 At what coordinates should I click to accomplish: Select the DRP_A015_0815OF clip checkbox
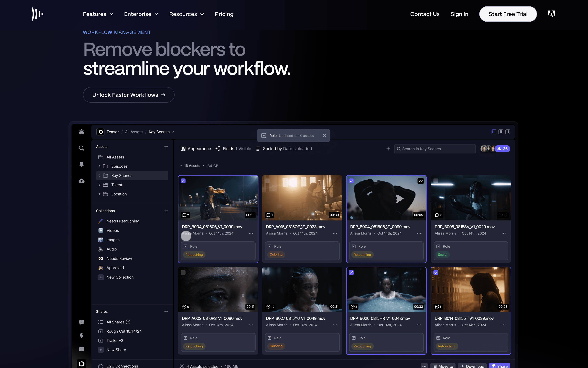[267, 181]
